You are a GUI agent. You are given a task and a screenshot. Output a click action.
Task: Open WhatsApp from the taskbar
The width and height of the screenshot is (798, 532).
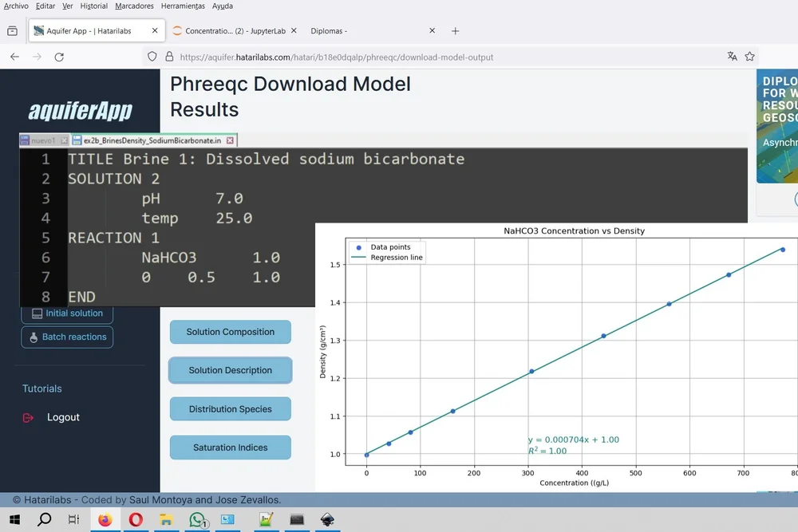click(198, 520)
